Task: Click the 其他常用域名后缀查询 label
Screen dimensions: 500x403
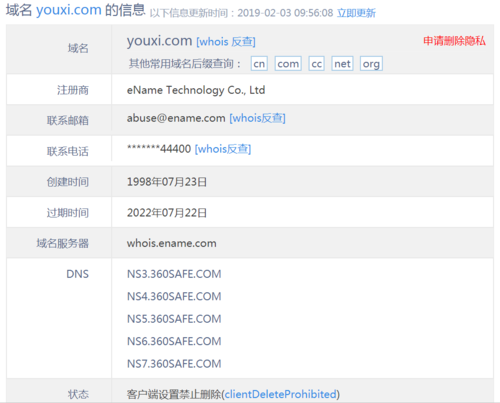Action: [185, 64]
